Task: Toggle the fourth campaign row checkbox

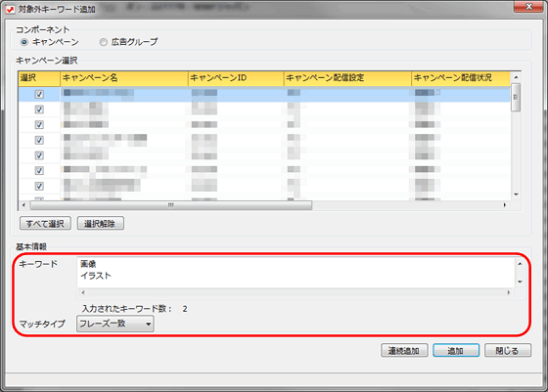Action: coord(39,141)
